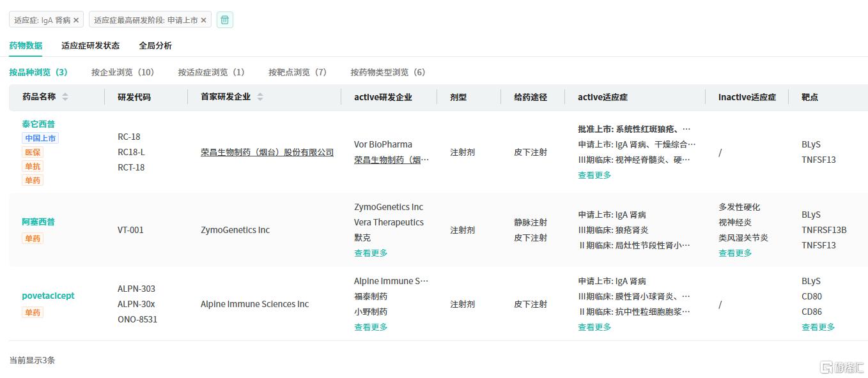Screen dimensions: 868x378
Task: Expand 查看更多 in povetacicept active研发企业
Action: click(x=371, y=327)
